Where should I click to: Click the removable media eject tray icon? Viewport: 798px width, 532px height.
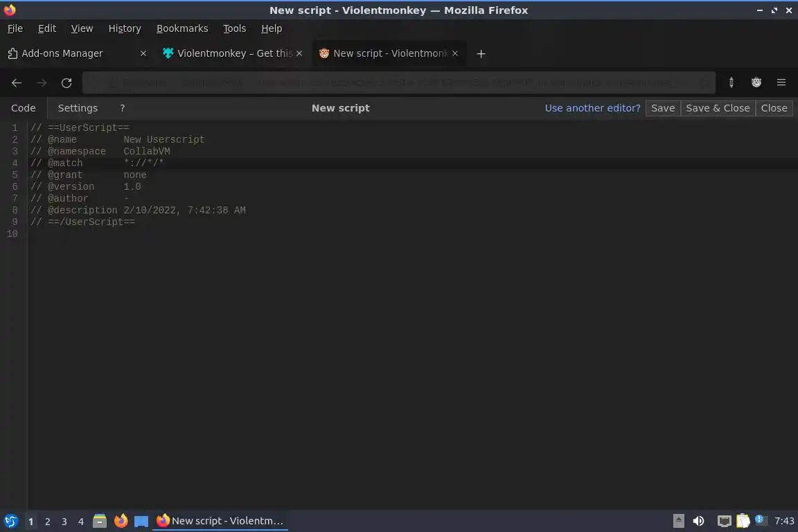[x=678, y=521]
